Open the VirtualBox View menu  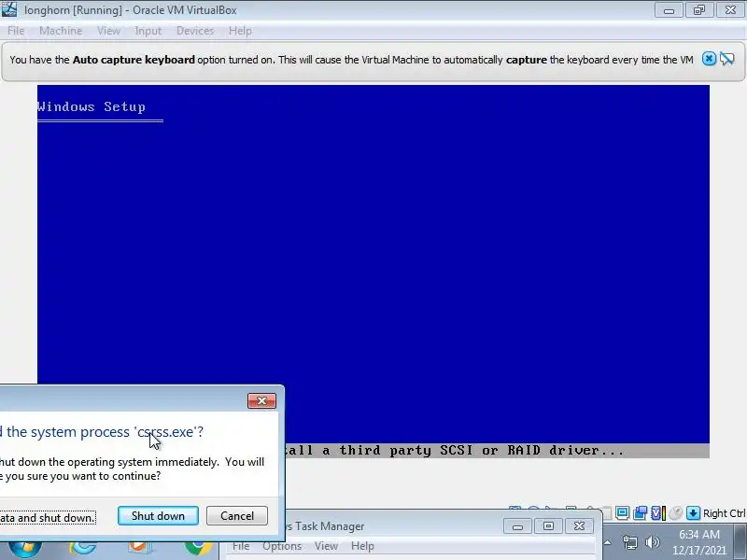click(x=108, y=31)
